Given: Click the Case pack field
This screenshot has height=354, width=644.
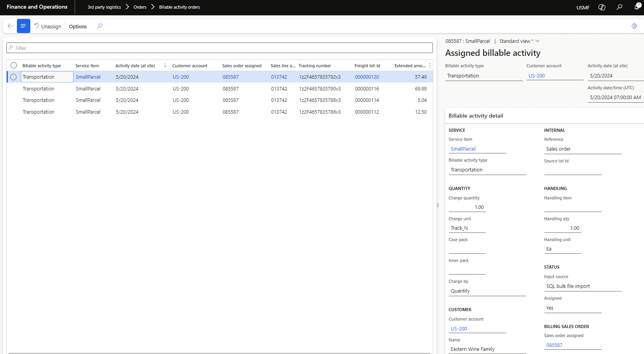Looking at the screenshot, I should point(467,249).
